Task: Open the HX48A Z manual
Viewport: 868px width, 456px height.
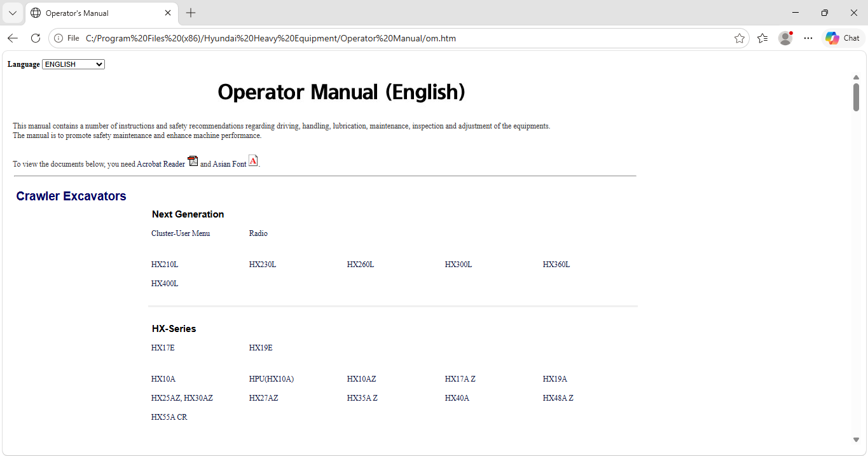Action: [x=558, y=398]
